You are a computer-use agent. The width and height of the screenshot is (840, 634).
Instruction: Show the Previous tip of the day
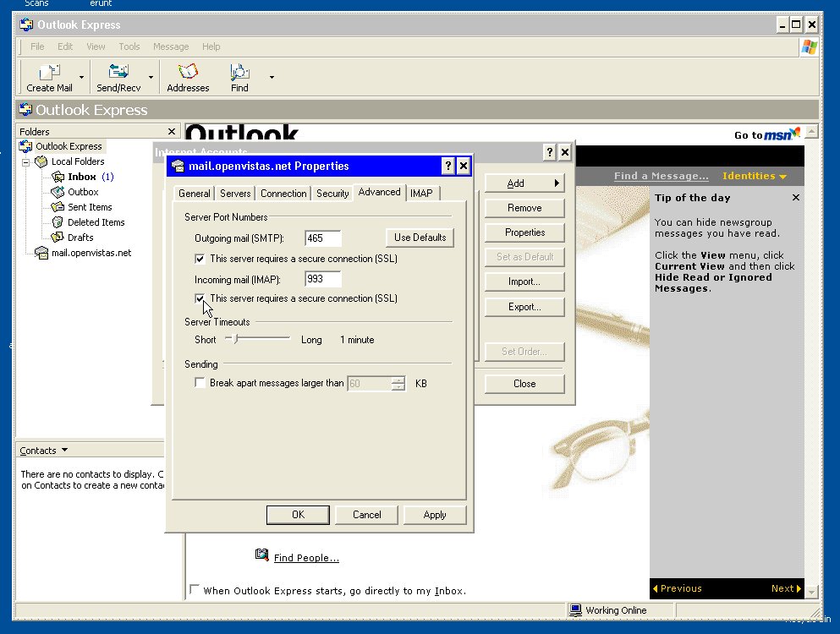tap(677, 588)
